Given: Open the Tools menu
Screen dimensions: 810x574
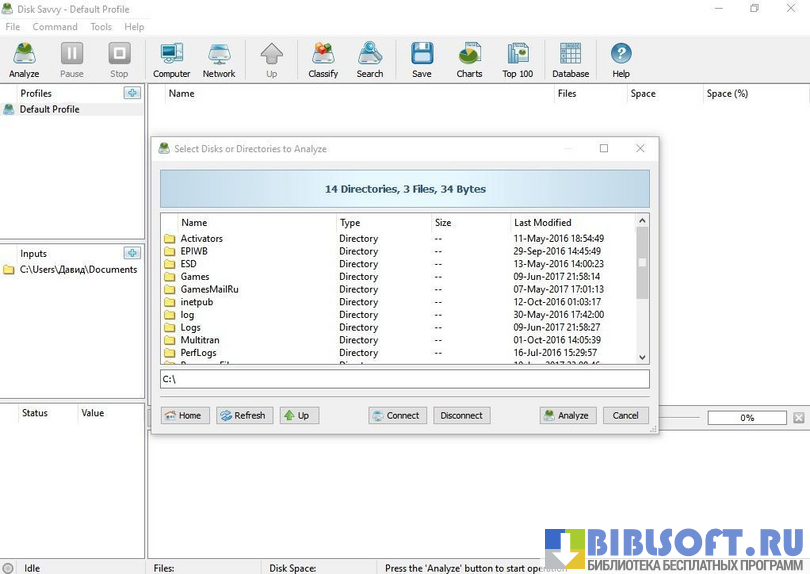Looking at the screenshot, I should (x=101, y=27).
